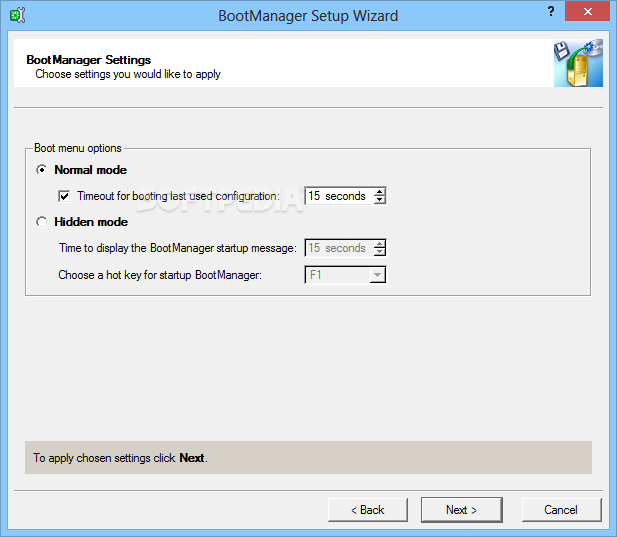Image resolution: width=617 pixels, height=537 pixels.
Task: Click the question mark help button
Action: pyautogui.click(x=551, y=11)
